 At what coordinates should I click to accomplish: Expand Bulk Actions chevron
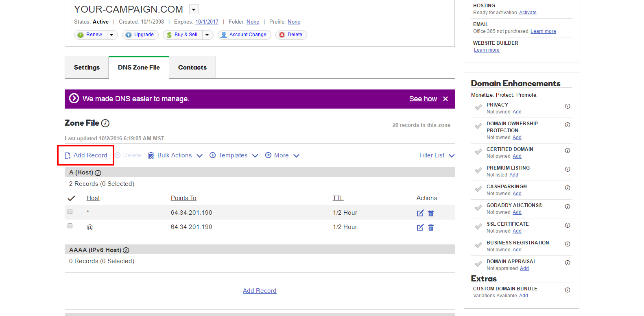coord(199,156)
